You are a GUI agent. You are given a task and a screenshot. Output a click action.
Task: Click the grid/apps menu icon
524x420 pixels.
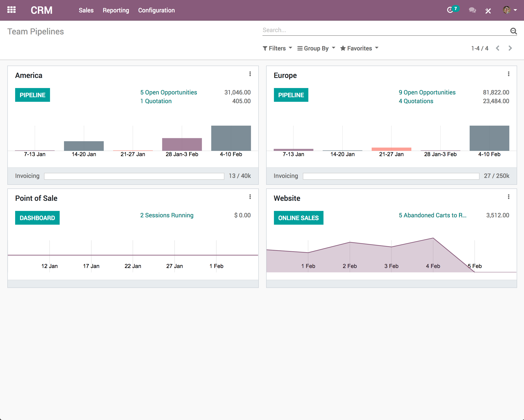tap(11, 10)
